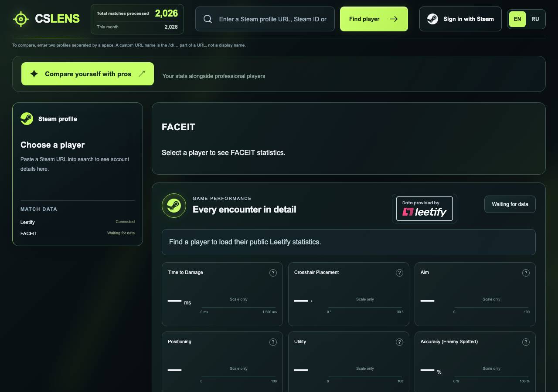Click the Total matches processed 2,026 counter
This screenshot has height=392, width=558.
(137, 14)
